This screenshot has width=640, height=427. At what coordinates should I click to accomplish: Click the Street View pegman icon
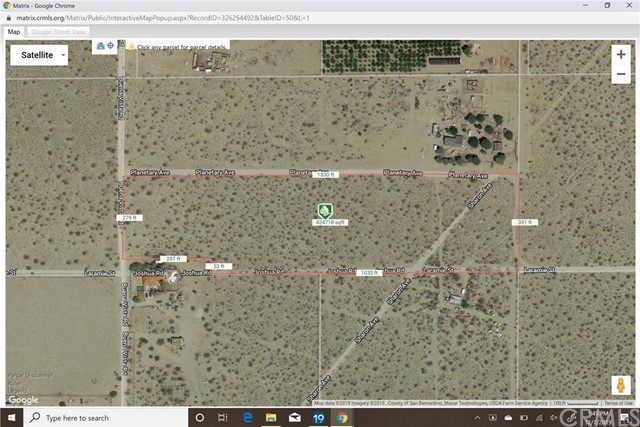pos(620,385)
